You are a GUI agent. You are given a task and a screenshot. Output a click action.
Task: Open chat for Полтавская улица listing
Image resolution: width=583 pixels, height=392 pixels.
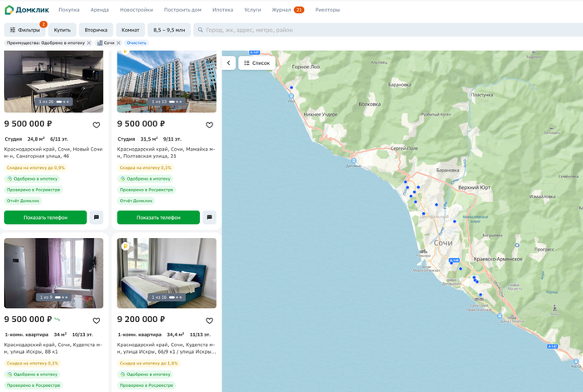[x=210, y=217]
